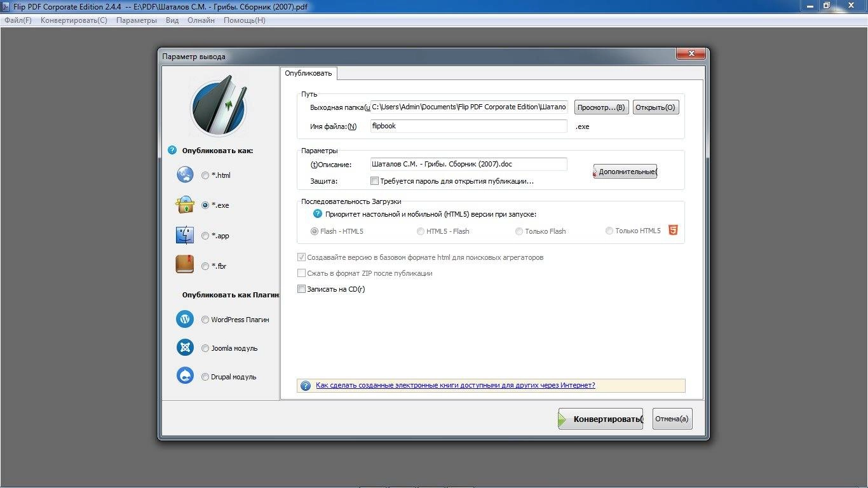This screenshot has width=868, height=488.
Task: Click the file name field 'flipbook'
Action: 468,126
